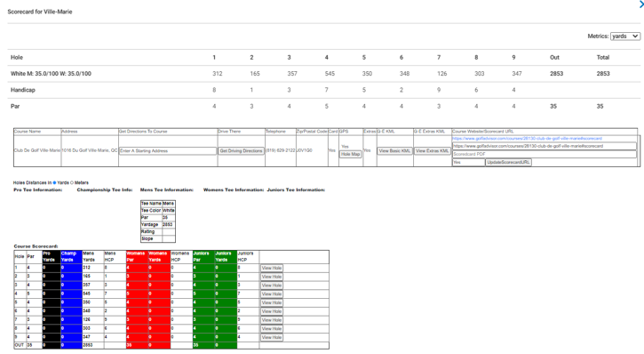Click the green 'Juniors Yards' column header
Screen dimensions: 644x354
(226, 256)
